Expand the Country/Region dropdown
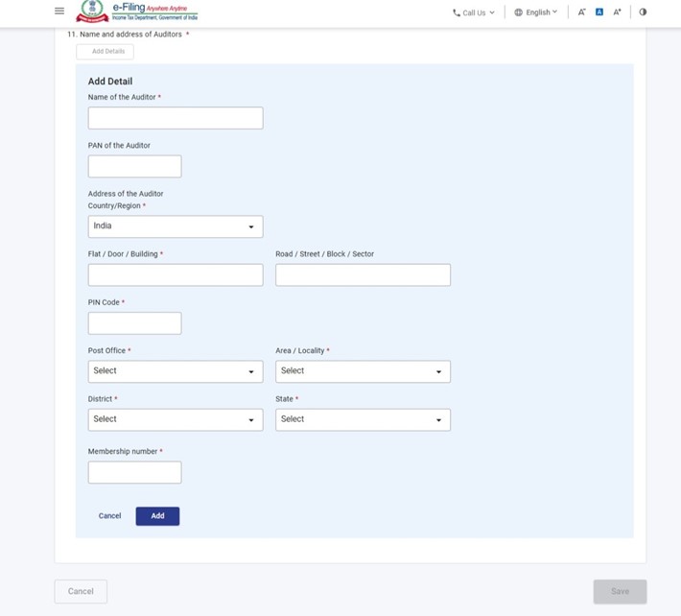The height and width of the screenshot is (616, 681). [x=175, y=226]
